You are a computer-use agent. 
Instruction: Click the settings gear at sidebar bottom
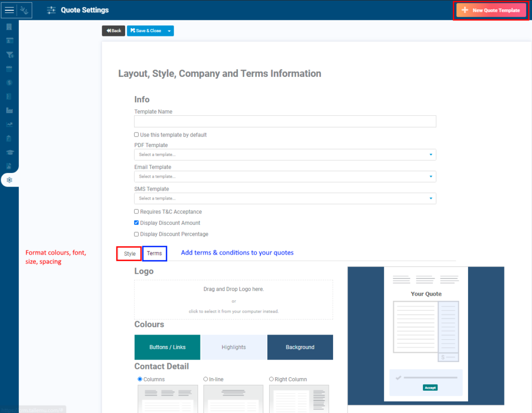click(9, 180)
